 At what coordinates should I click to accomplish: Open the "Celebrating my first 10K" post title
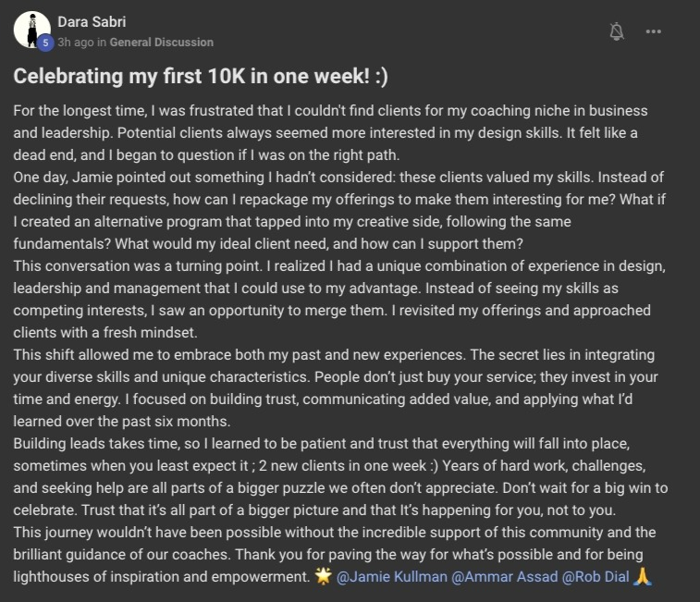[x=206, y=76]
